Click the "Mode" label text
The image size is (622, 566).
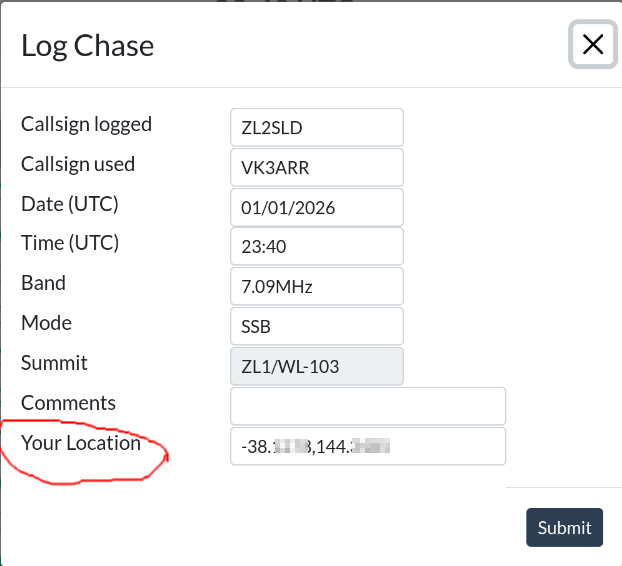tap(46, 323)
